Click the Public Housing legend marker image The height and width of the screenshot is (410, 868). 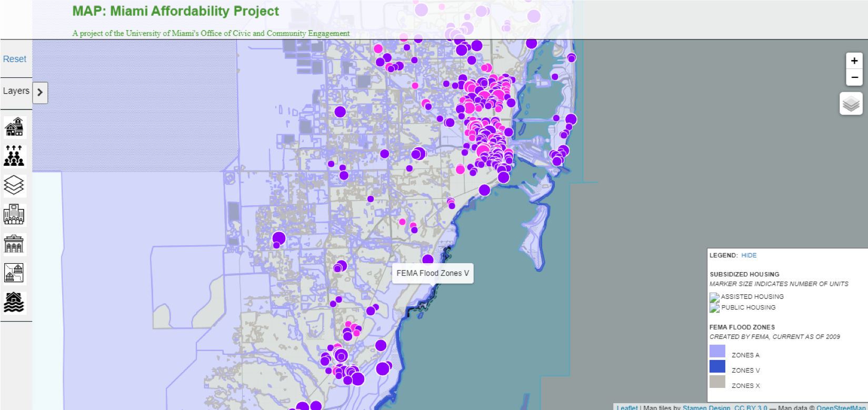point(714,308)
